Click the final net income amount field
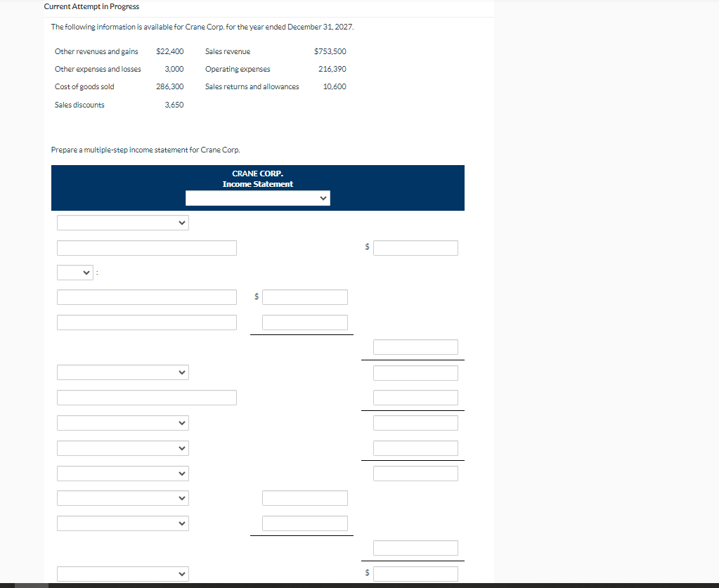Image resolution: width=719 pixels, height=588 pixels. point(415,573)
